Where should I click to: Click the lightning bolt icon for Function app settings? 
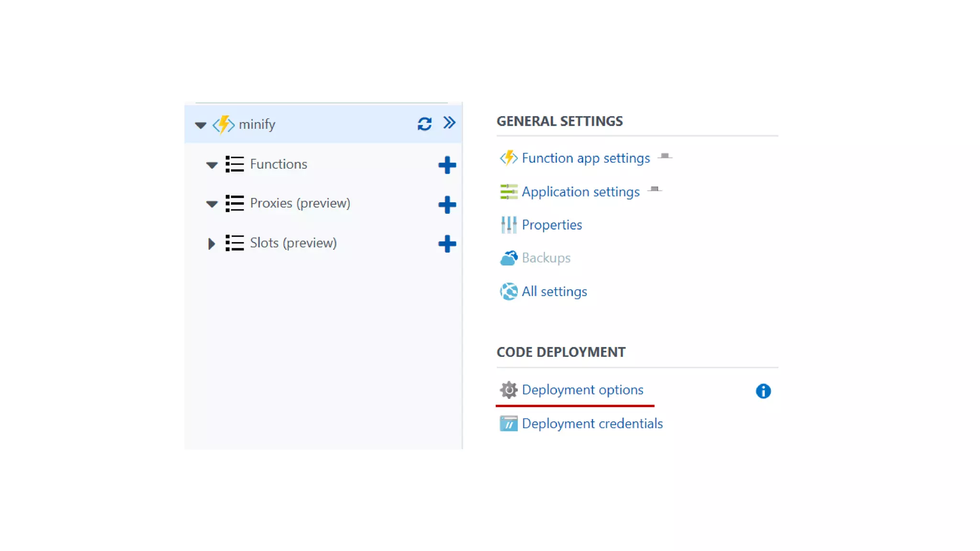pos(508,158)
